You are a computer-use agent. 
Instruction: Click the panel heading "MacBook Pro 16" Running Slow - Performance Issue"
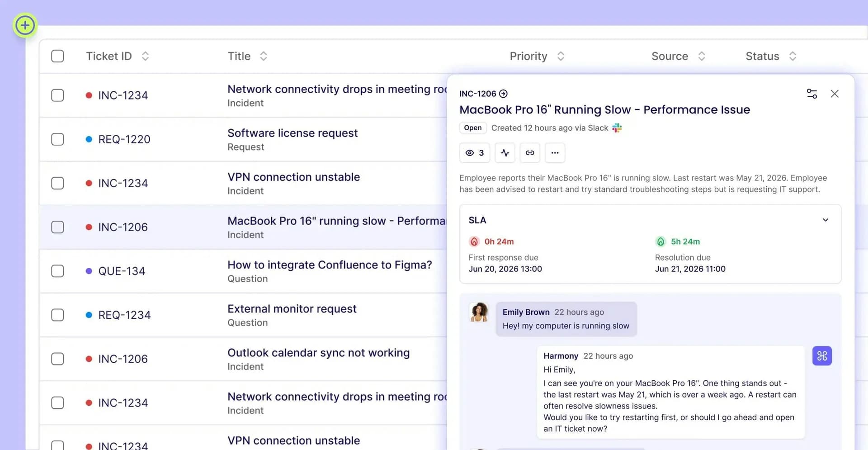point(604,110)
